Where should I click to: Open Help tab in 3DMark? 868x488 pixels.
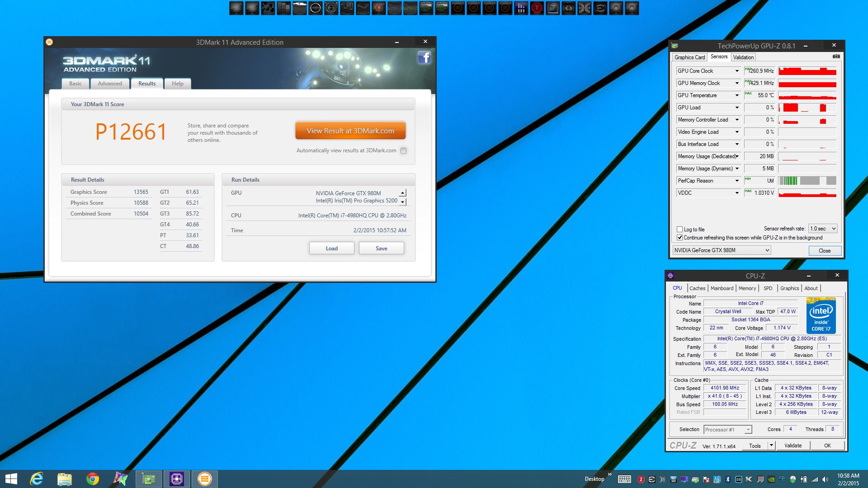pyautogui.click(x=178, y=84)
